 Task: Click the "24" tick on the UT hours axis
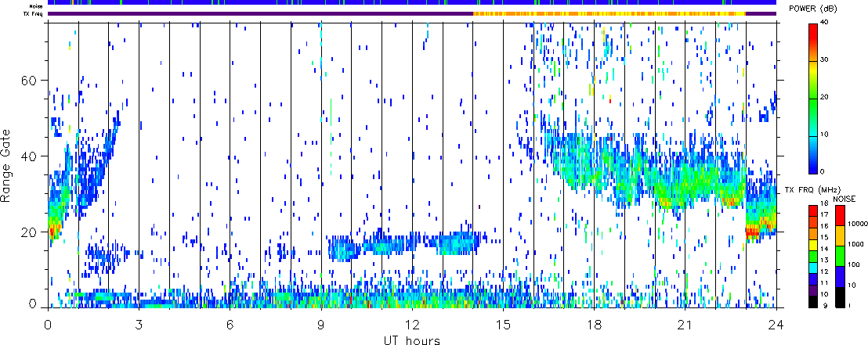click(776, 324)
